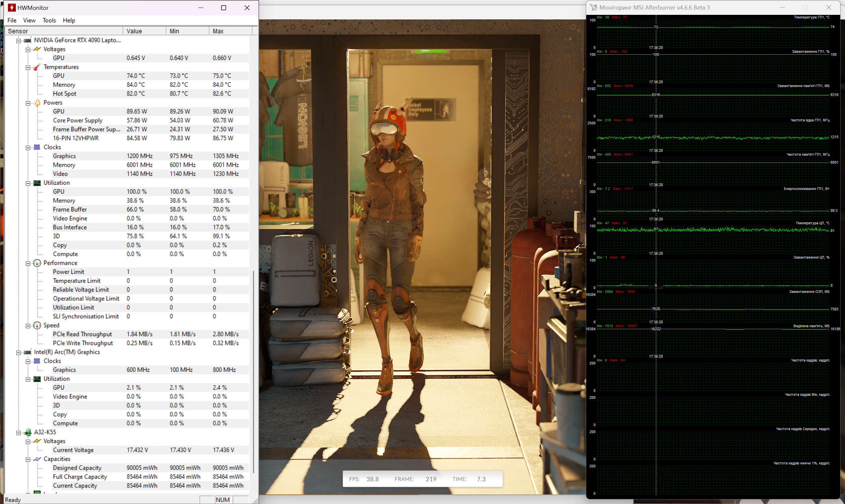Click the FRAME 219 counter in benchmark
This screenshot has width=845, height=504.
[x=416, y=479]
